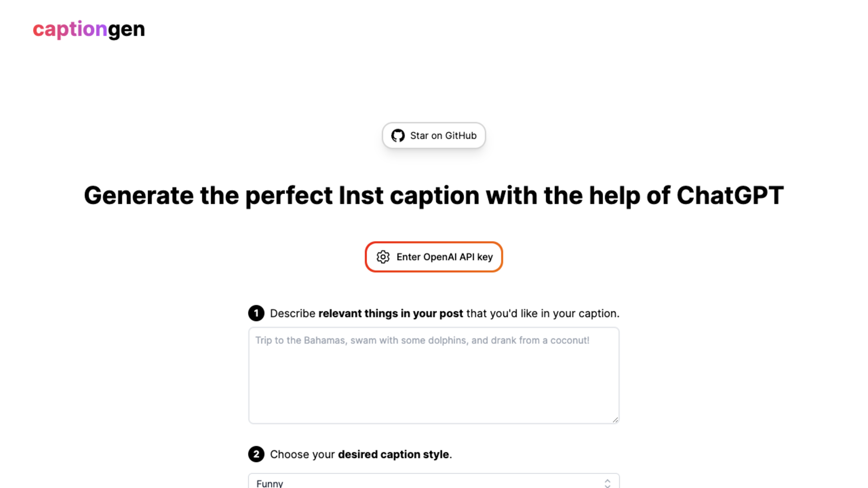Click the word 'Generate' in the headline
Screen dimensions: 868x488
pyautogui.click(x=139, y=196)
